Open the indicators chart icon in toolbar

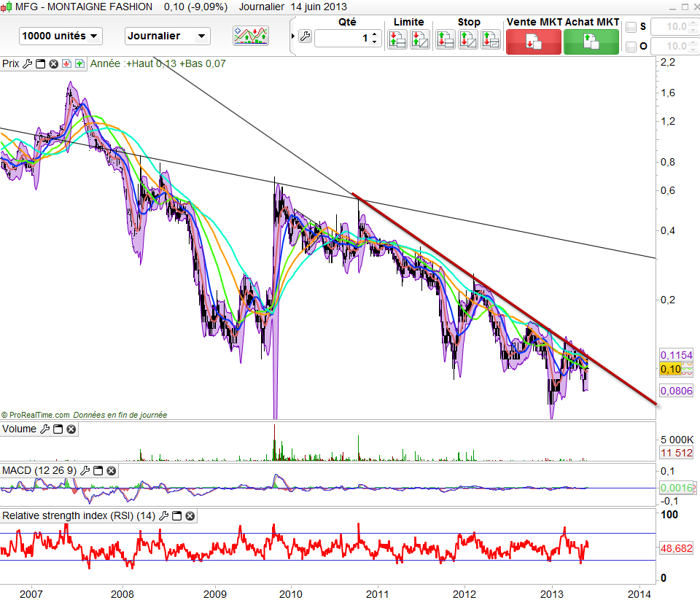tap(250, 36)
